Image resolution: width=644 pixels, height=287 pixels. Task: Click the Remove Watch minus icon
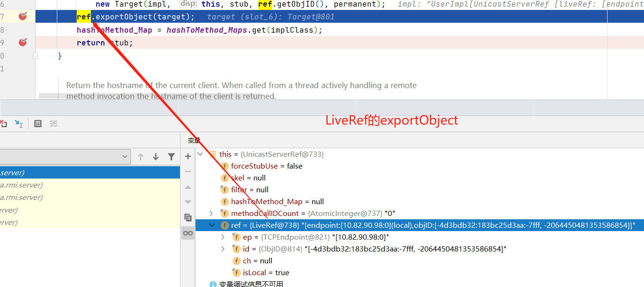point(188,171)
